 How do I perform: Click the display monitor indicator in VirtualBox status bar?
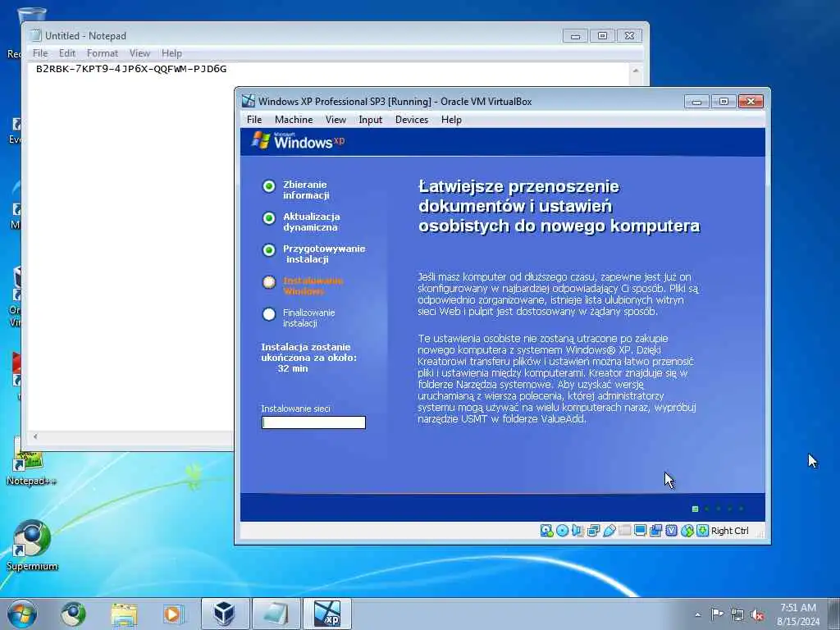pos(640,531)
